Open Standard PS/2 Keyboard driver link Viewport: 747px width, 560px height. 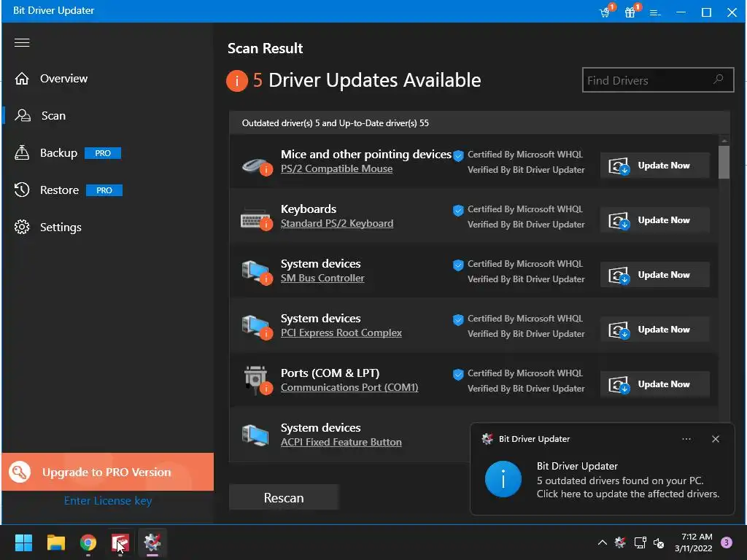tap(337, 223)
